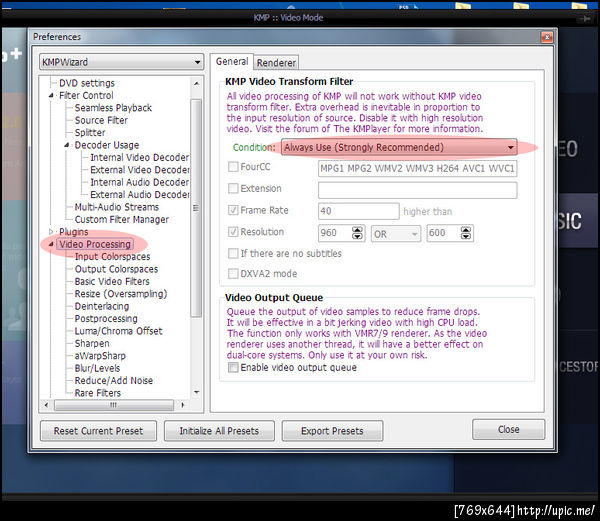Click Export Presets button

332,431
